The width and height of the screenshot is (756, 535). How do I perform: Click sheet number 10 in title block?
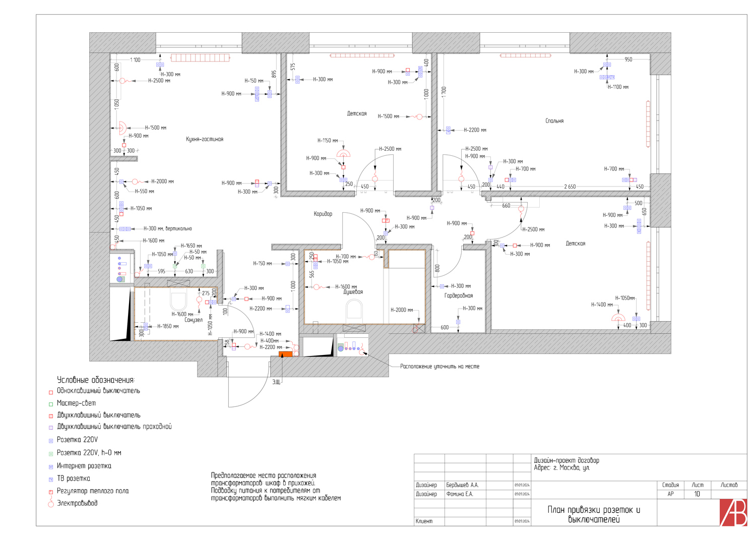click(697, 494)
